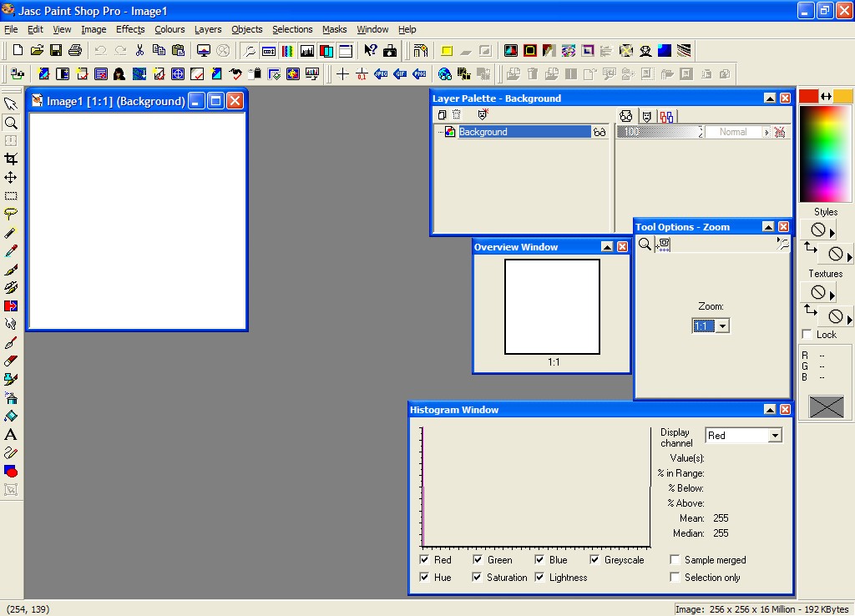Click the Cut scissors icon
The height and width of the screenshot is (616, 855).
coord(139,51)
